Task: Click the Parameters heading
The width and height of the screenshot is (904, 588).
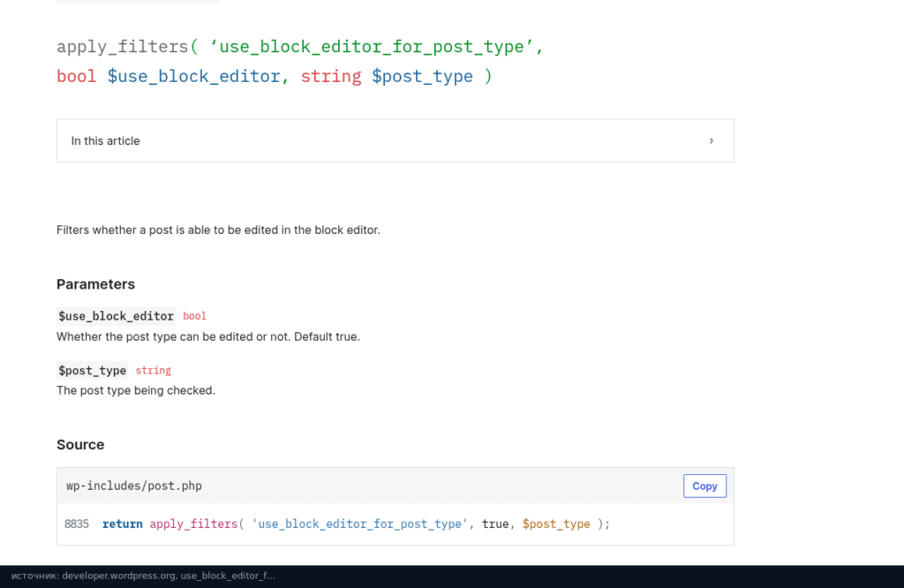Action: 95,284
